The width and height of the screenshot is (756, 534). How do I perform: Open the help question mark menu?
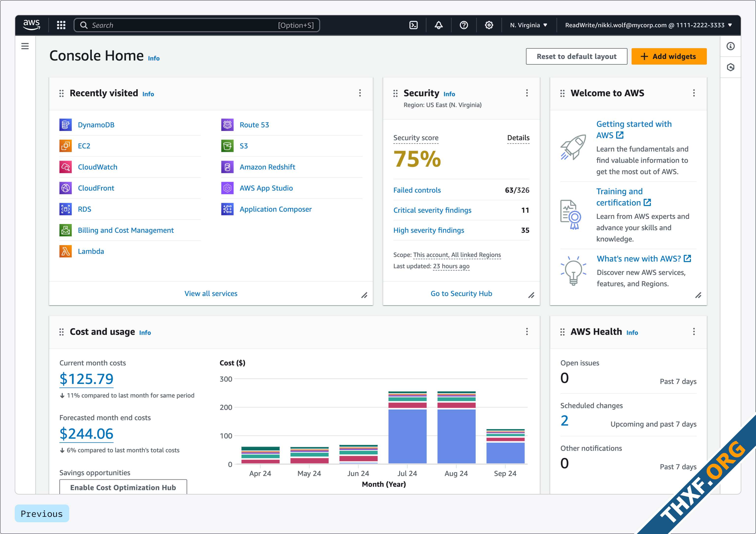click(464, 25)
